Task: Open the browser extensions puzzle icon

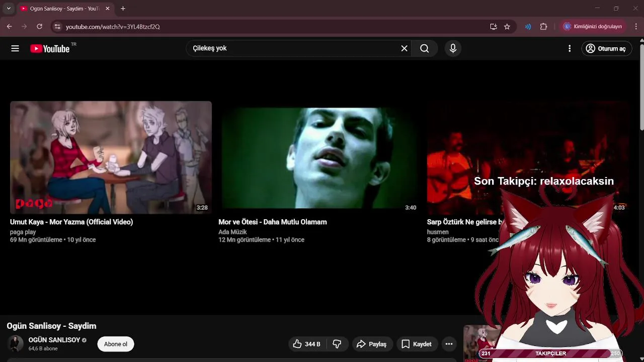Action: pyautogui.click(x=543, y=27)
